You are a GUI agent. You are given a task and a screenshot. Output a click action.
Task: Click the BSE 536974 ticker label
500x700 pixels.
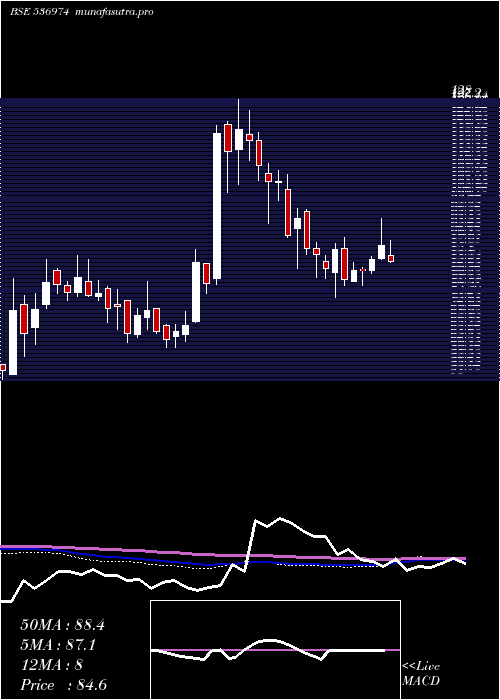pyautogui.click(x=39, y=12)
